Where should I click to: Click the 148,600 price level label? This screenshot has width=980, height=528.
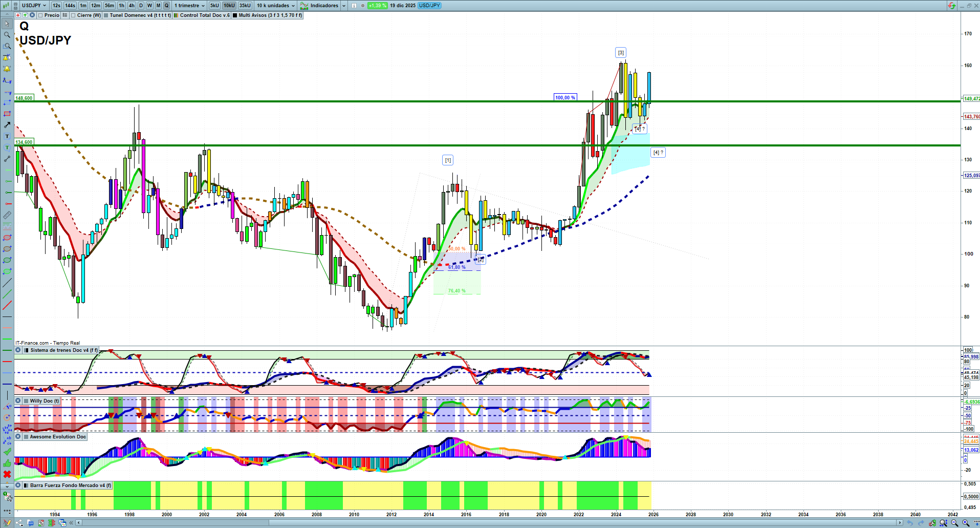(24, 98)
